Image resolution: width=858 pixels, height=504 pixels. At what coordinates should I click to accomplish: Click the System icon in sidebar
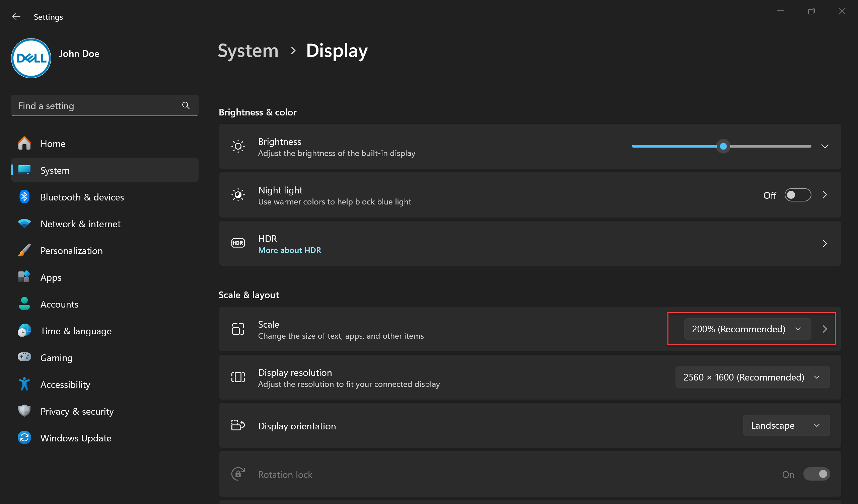click(x=25, y=170)
